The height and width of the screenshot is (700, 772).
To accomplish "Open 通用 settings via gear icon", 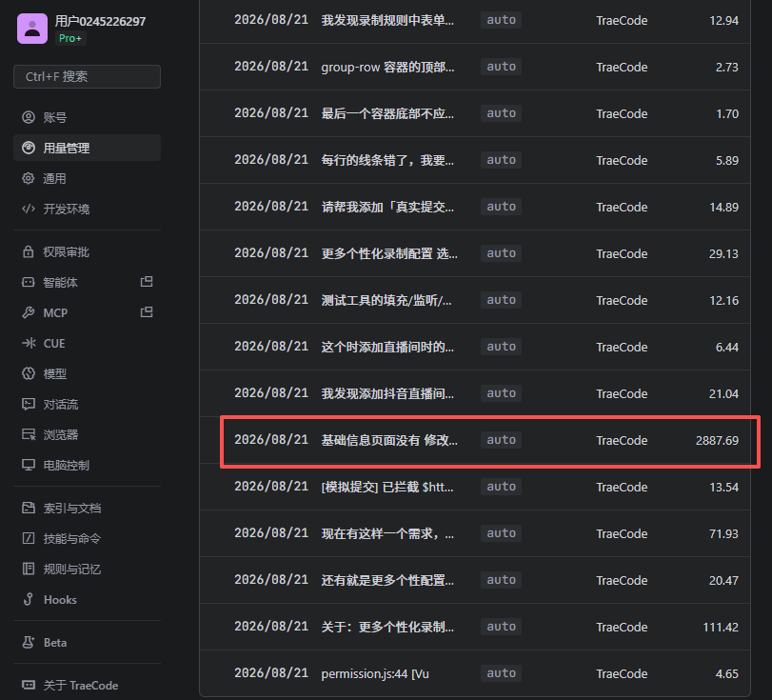I will 29,178.
